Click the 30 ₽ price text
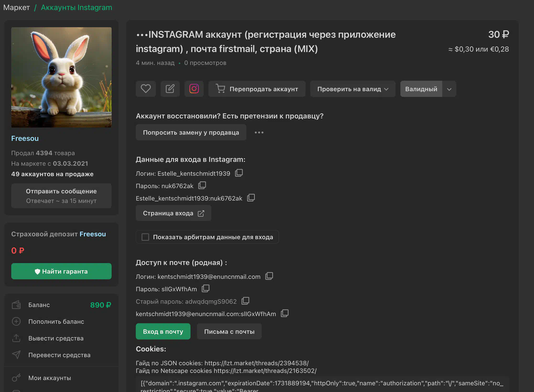Image resolution: width=534 pixels, height=392 pixels. (499, 35)
